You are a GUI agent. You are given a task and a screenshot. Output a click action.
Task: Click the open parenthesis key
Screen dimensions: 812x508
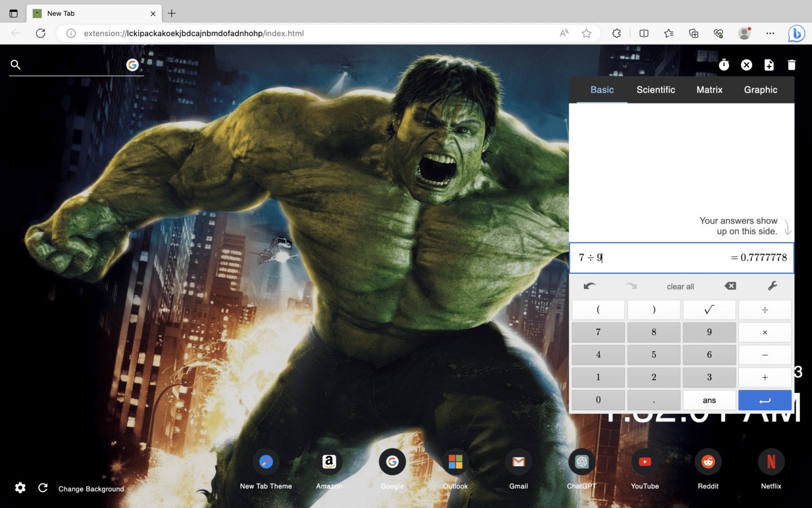click(598, 310)
